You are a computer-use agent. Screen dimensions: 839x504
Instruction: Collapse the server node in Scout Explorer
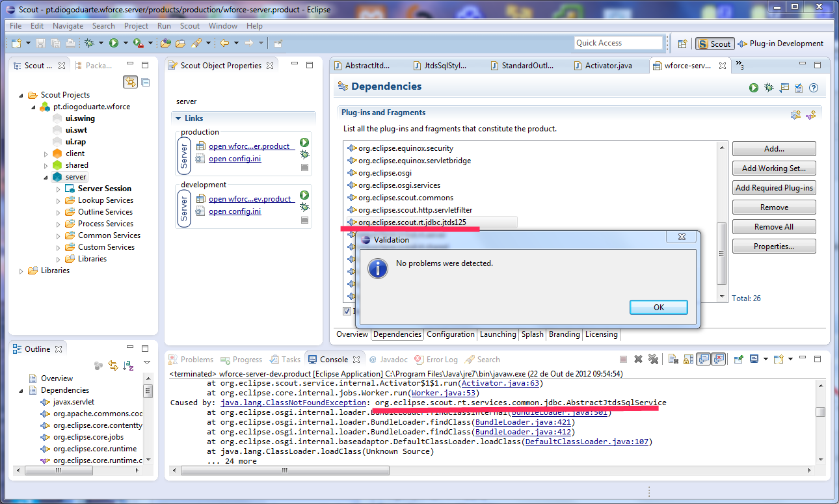click(x=46, y=177)
